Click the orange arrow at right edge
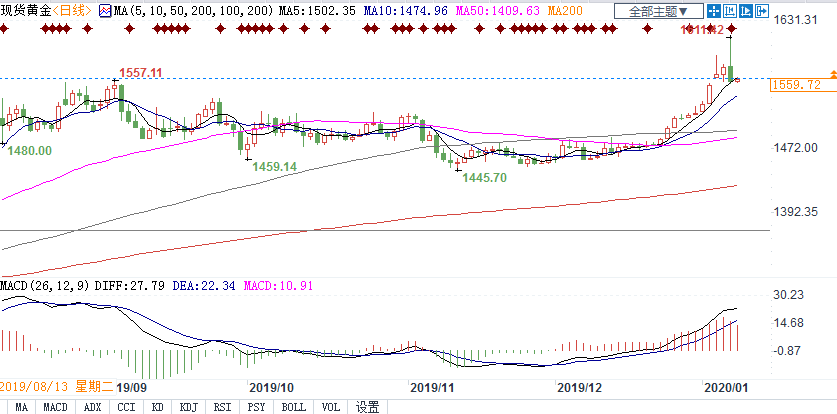The image size is (837, 414). click(831, 76)
